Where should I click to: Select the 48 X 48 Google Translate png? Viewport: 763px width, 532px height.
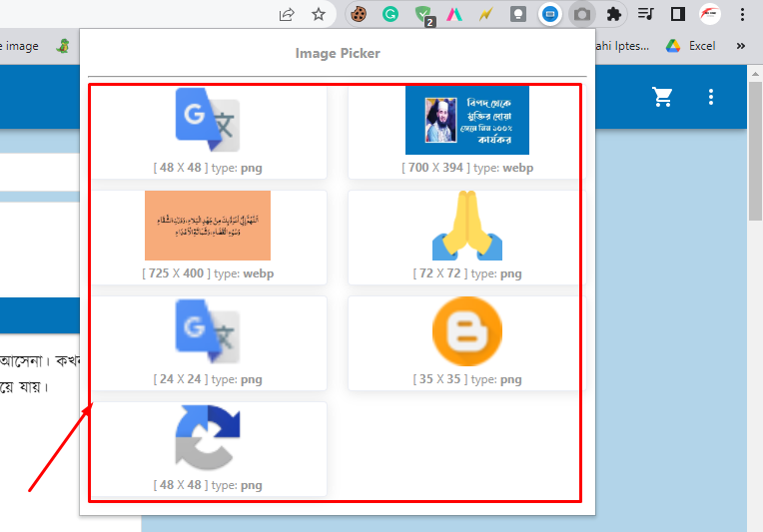[x=208, y=120]
